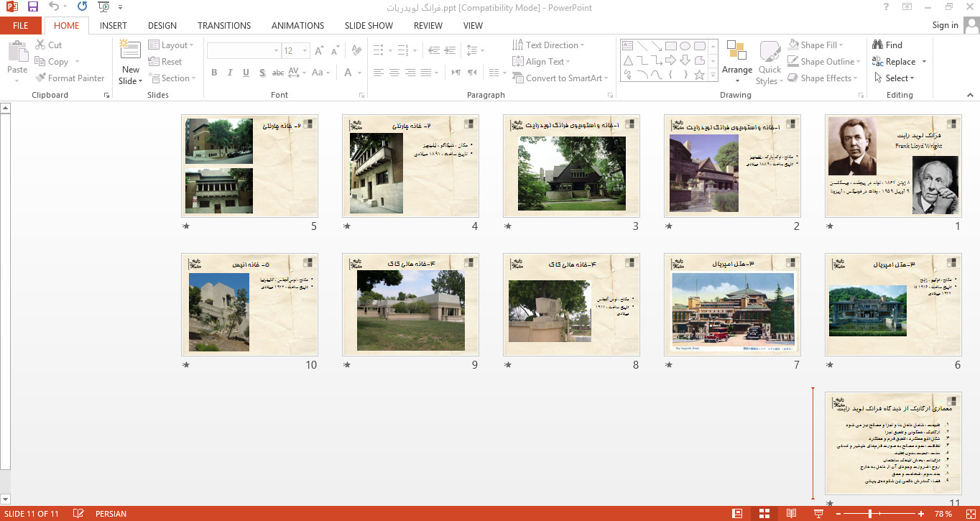The image size is (980, 521).
Task: Expand the Section dropdown
Action: [172, 78]
